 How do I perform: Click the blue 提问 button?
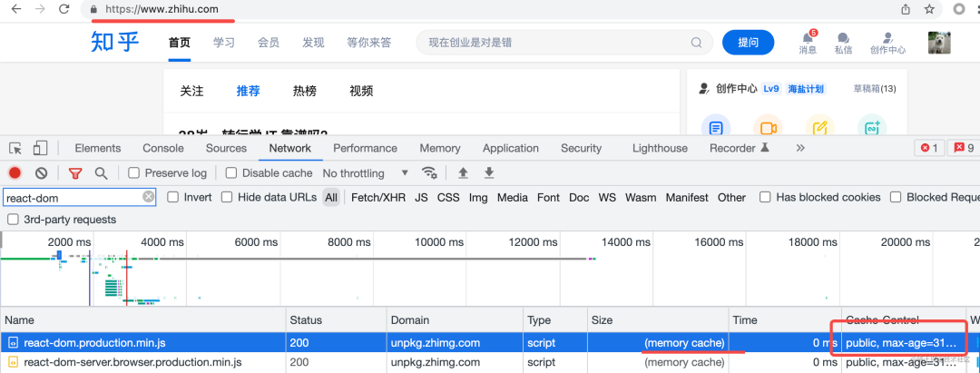748,43
